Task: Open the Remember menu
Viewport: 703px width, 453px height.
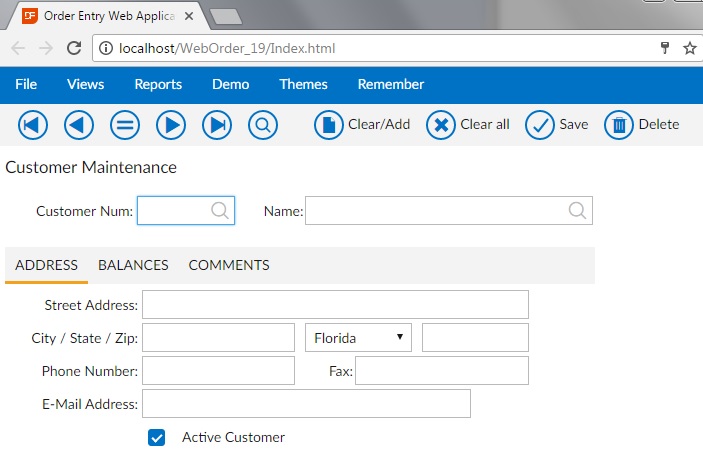Action: coord(391,84)
